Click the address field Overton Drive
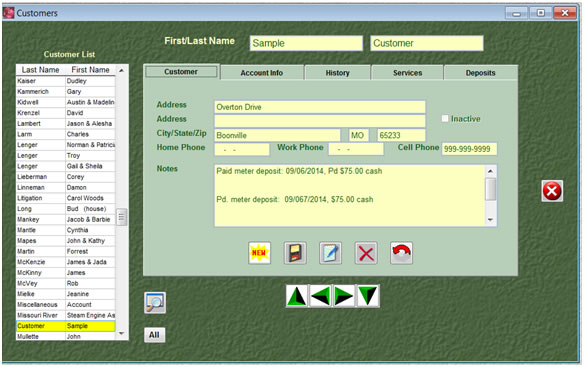Screen dimensions: 584x367 [320, 107]
